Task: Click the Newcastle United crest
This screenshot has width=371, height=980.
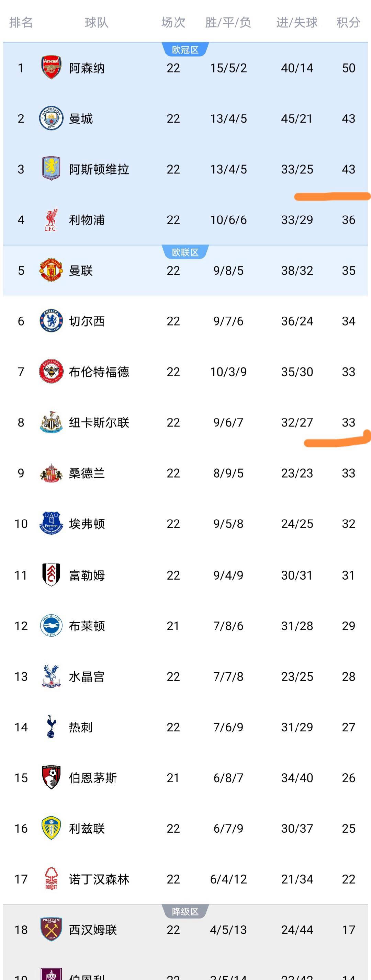Action: point(51,422)
